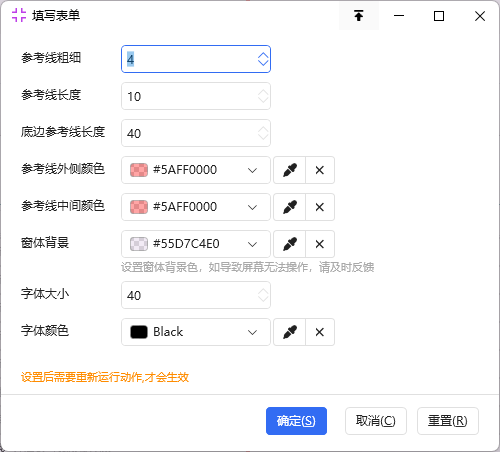Focus the 参考线长度 input field
Viewport: 500px width, 452px height.
click(196, 96)
